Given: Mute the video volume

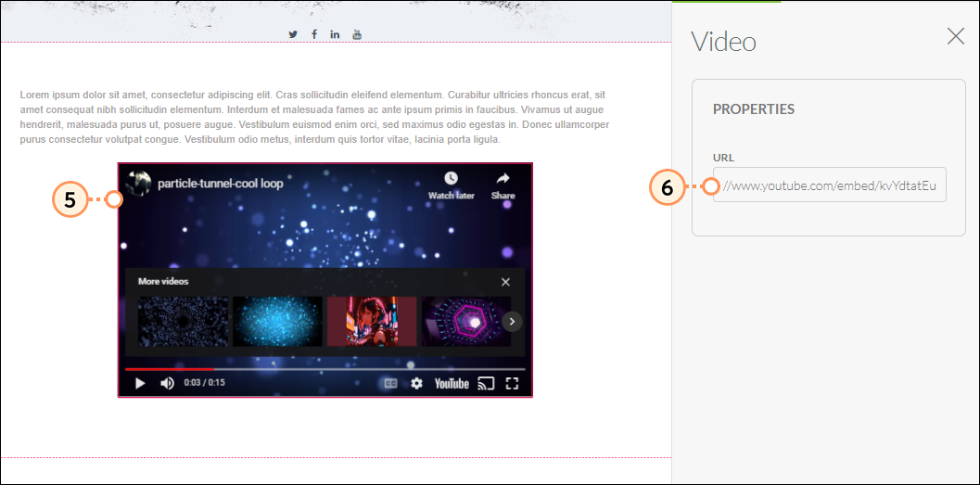Looking at the screenshot, I should 168,383.
